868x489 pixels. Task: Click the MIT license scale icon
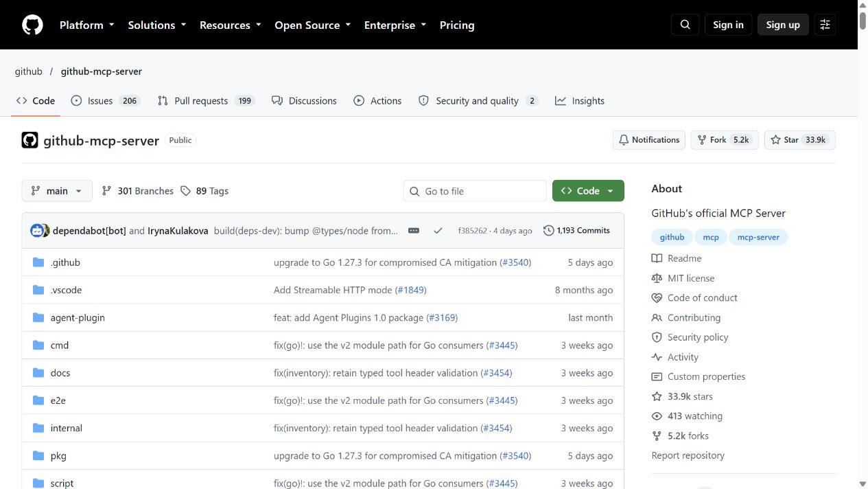click(657, 278)
